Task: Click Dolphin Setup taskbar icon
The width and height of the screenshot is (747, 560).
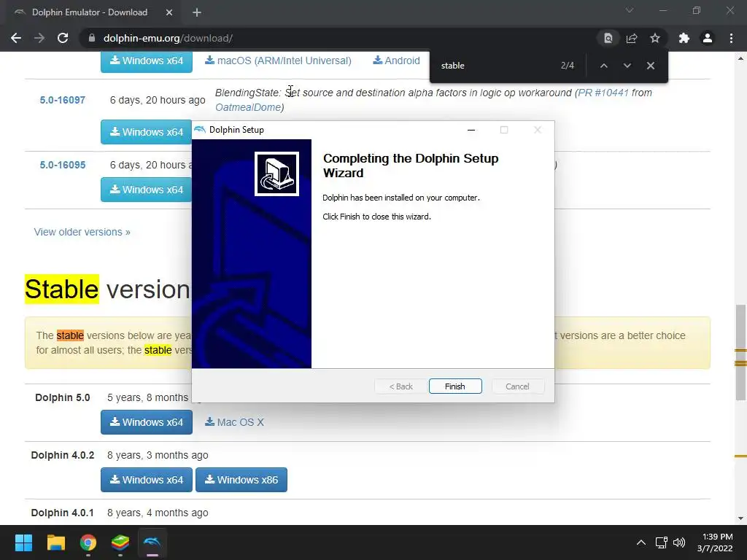Action: click(x=152, y=542)
